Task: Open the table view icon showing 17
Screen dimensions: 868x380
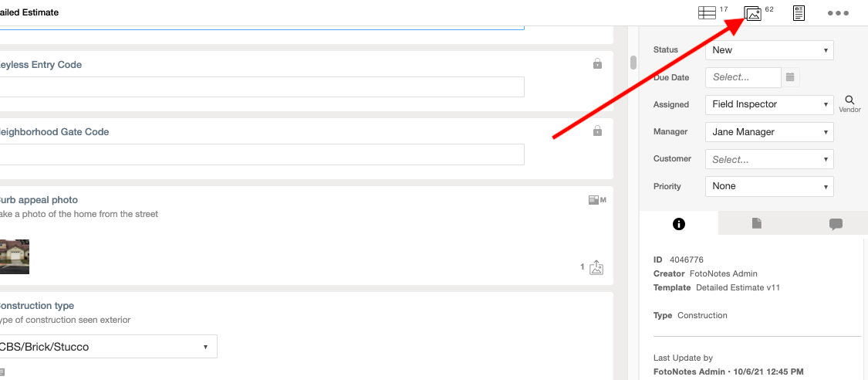Action: pos(707,12)
